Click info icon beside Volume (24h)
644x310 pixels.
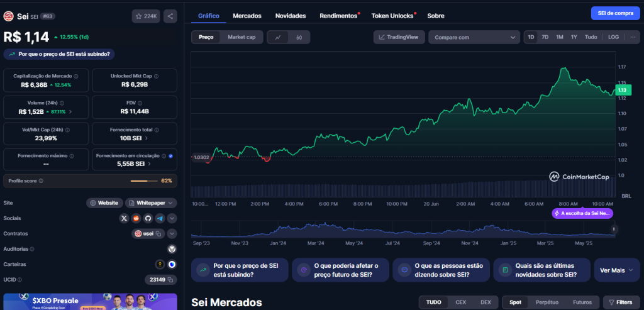62,103
